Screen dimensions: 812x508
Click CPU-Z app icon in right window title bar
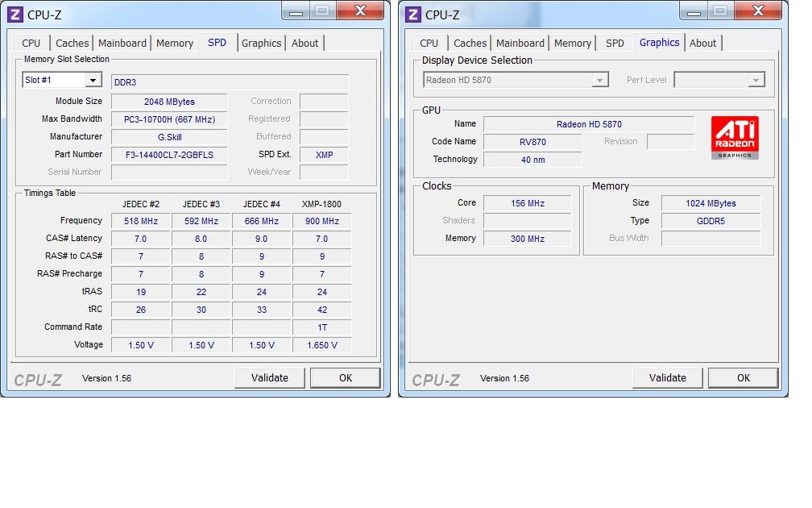tap(412, 15)
